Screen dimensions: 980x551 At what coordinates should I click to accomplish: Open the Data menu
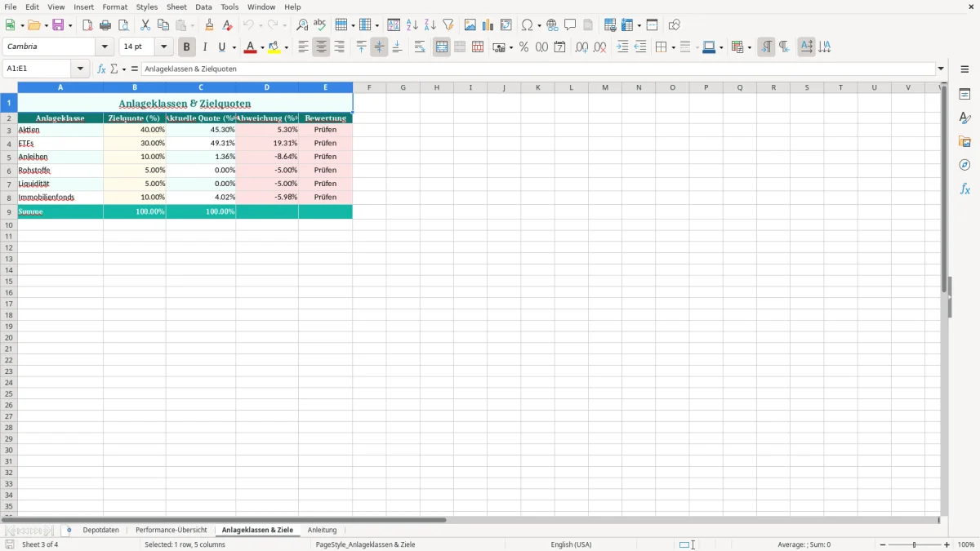[203, 7]
